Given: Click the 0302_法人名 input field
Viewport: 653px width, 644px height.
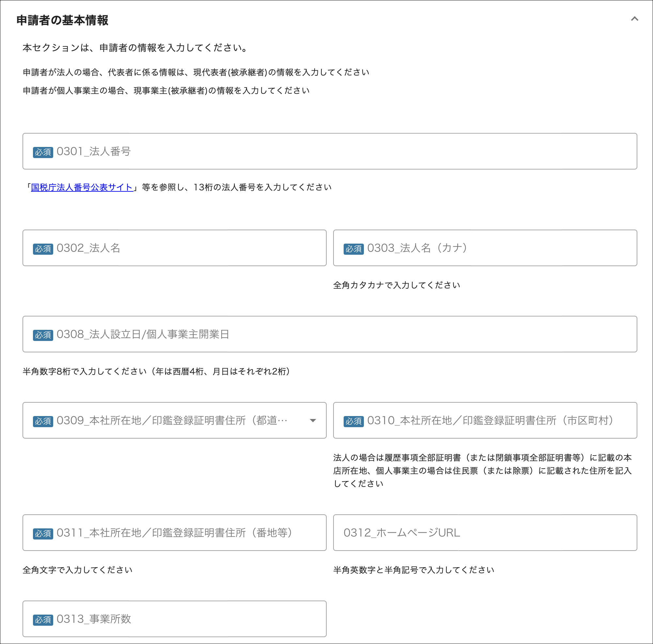Looking at the screenshot, I should 174,248.
